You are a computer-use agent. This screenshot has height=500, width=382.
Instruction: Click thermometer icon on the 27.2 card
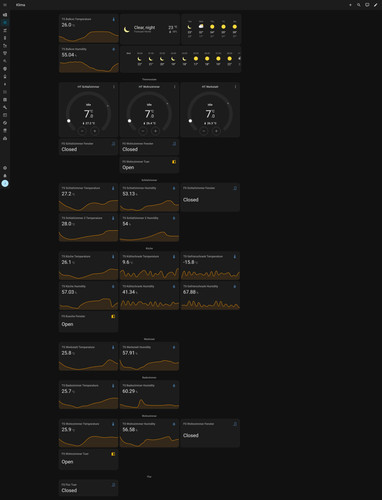coord(113,188)
